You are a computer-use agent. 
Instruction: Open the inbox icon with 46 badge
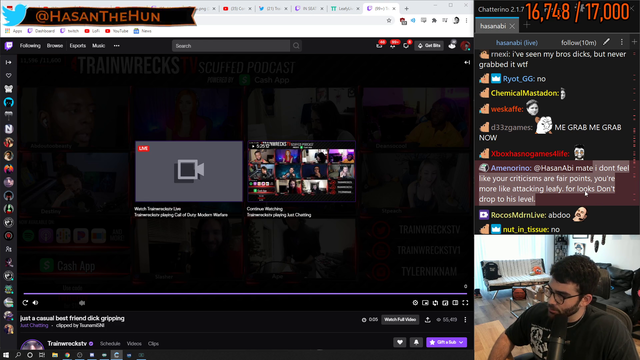pyautogui.click(x=380, y=45)
